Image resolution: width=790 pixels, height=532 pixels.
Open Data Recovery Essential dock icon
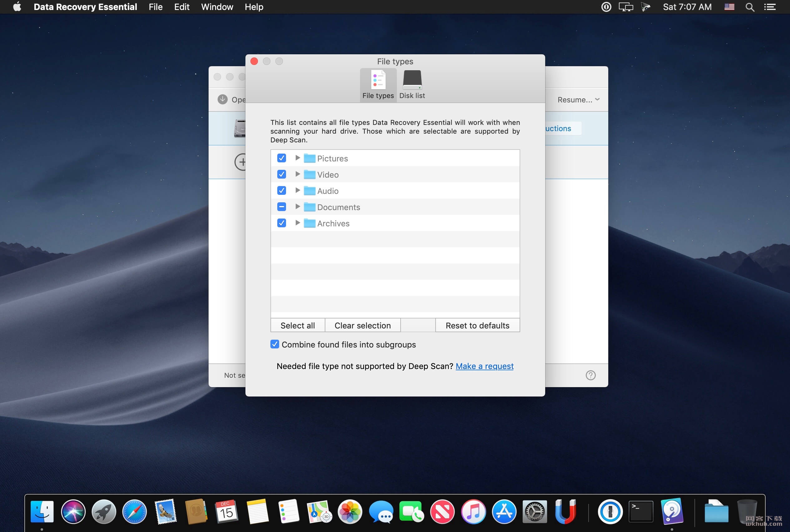click(672, 512)
